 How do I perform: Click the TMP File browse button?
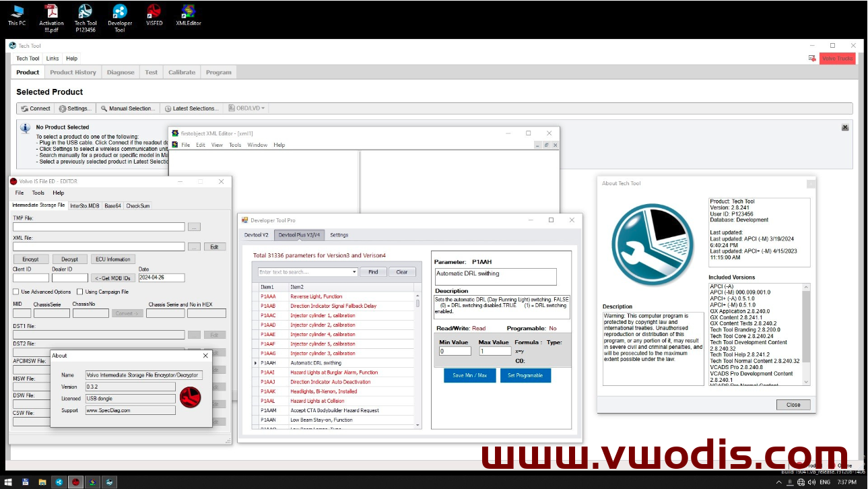[194, 227]
